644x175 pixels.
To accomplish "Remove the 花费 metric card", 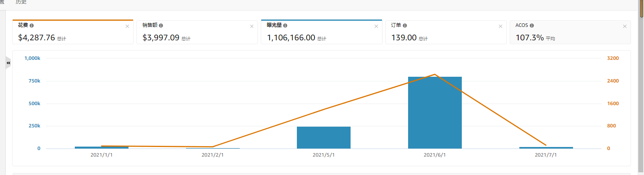I will [x=127, y=26].
